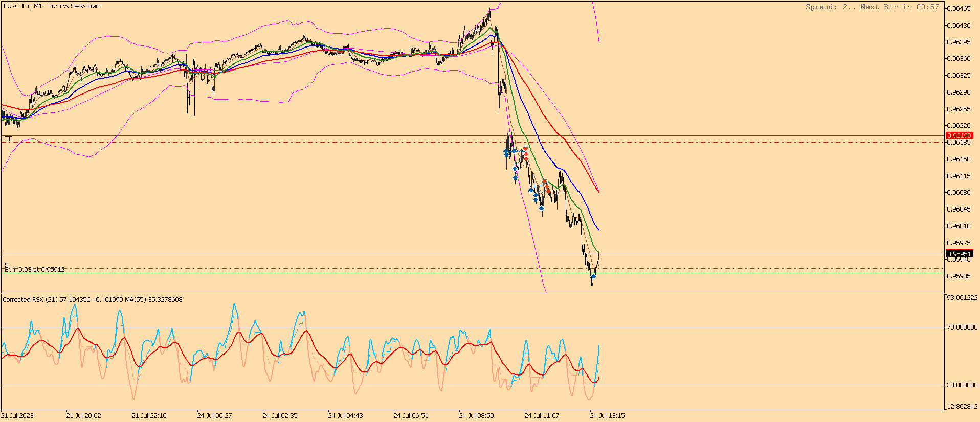Click the 24 Jul 08:59 time label
The height and width of the screenshot is (422, 980).
[x=476, y=415]
